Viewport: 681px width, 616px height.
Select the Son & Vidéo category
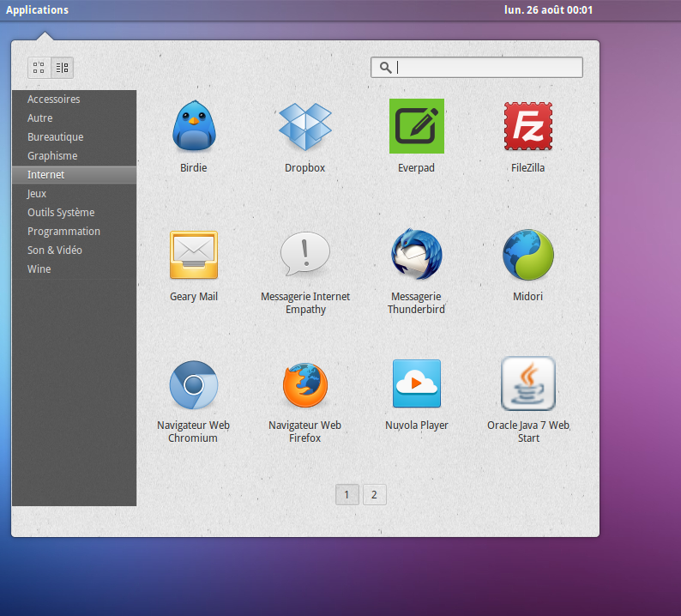[75, 251]
